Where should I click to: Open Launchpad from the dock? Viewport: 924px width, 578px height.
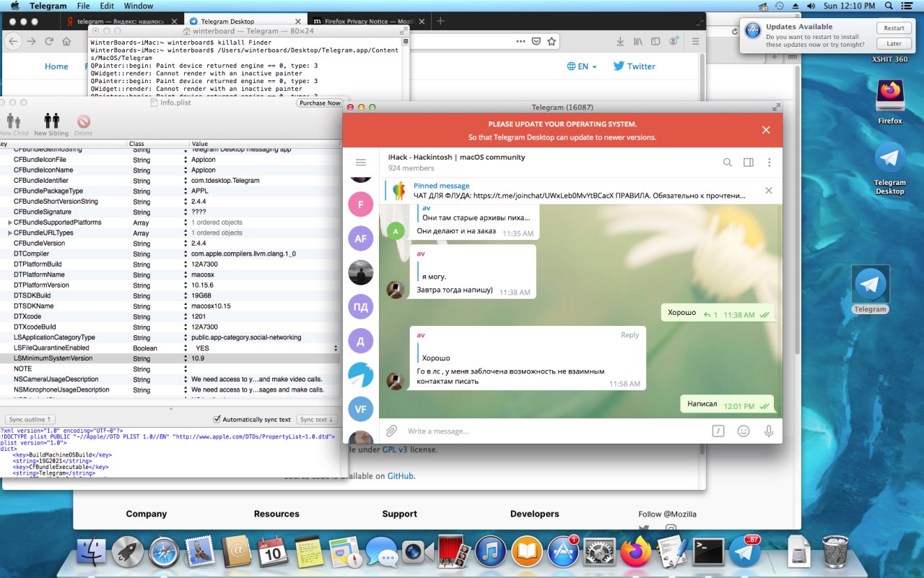tap(128, 552)
